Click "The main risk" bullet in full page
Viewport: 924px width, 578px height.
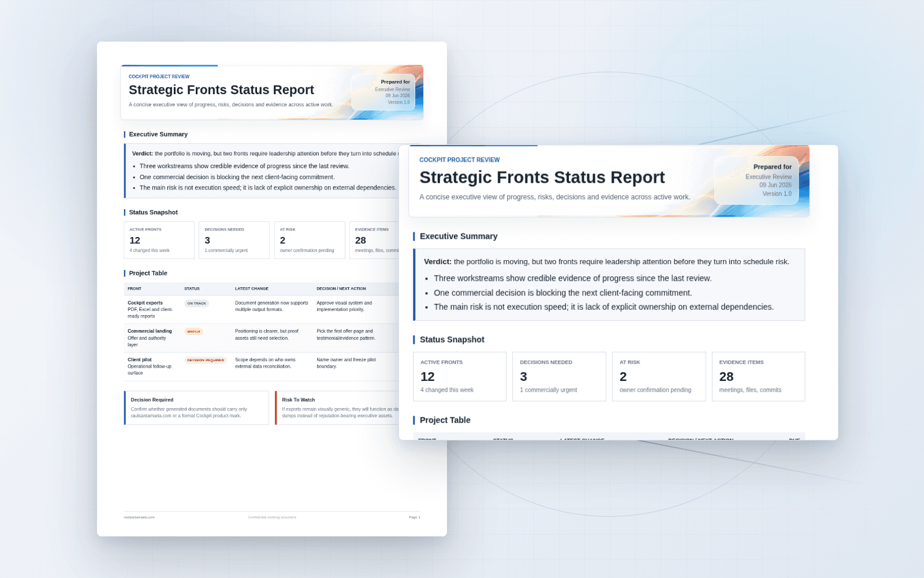pos(267,187)
